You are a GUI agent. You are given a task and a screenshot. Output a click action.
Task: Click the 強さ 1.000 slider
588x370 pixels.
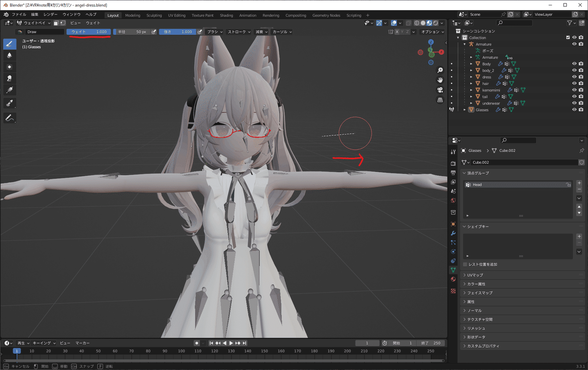tap(176, 32)
